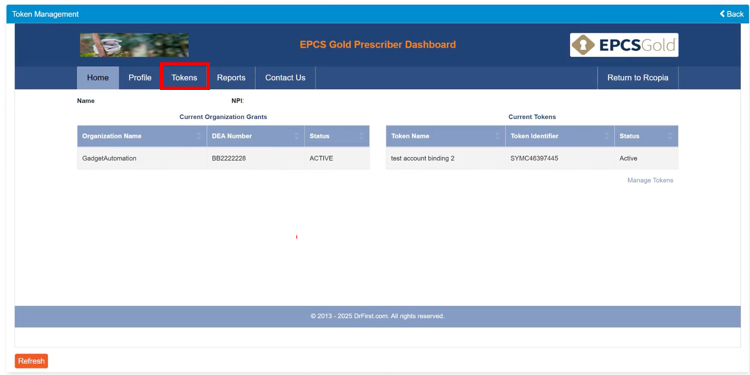Select DEA number BB2222228

point(255,158)
